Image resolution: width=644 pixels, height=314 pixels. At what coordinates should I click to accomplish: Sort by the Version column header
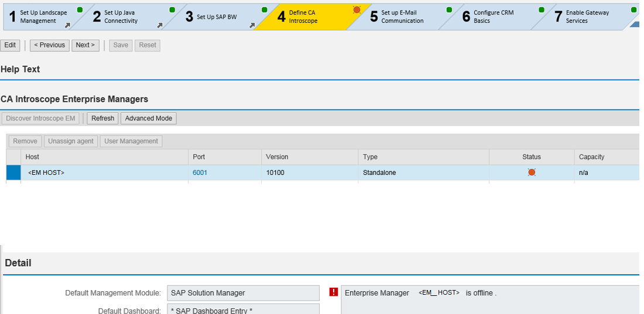coord(310,157)
